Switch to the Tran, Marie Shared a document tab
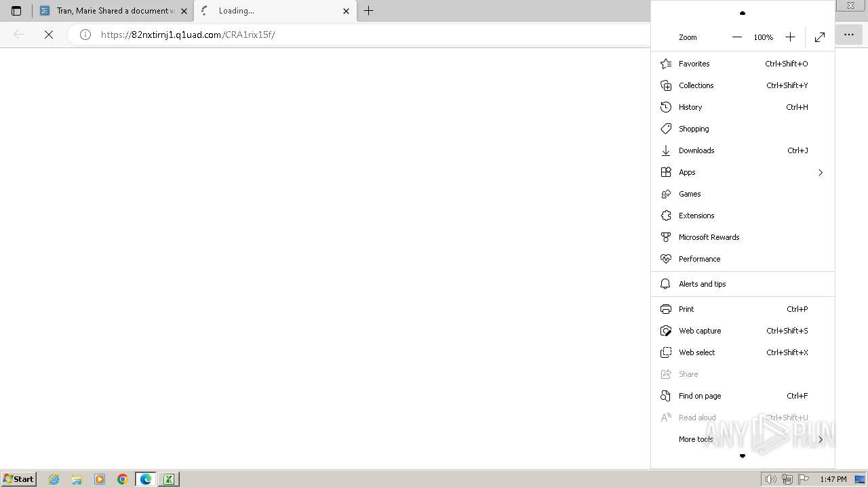Viewport: 868px width, 488px height. [113, 11]
